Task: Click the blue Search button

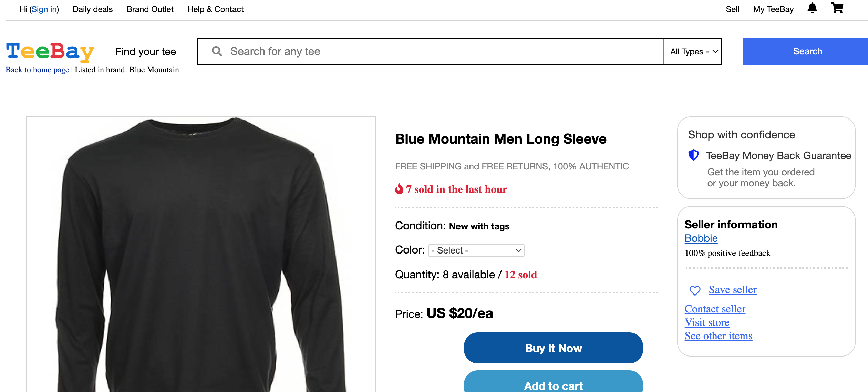Action: (x=805, y=51)
